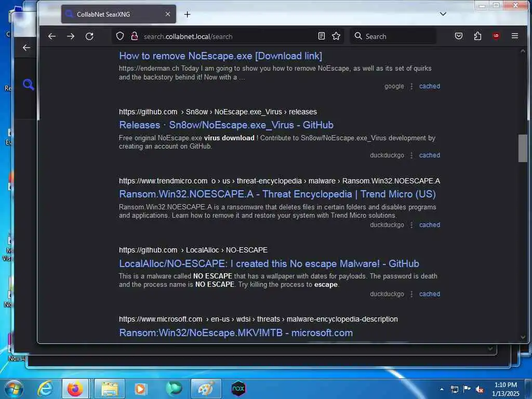Show hidden system tray icons
The height and width of the screenshot is (399, 532).
click(x=442, y=389)
